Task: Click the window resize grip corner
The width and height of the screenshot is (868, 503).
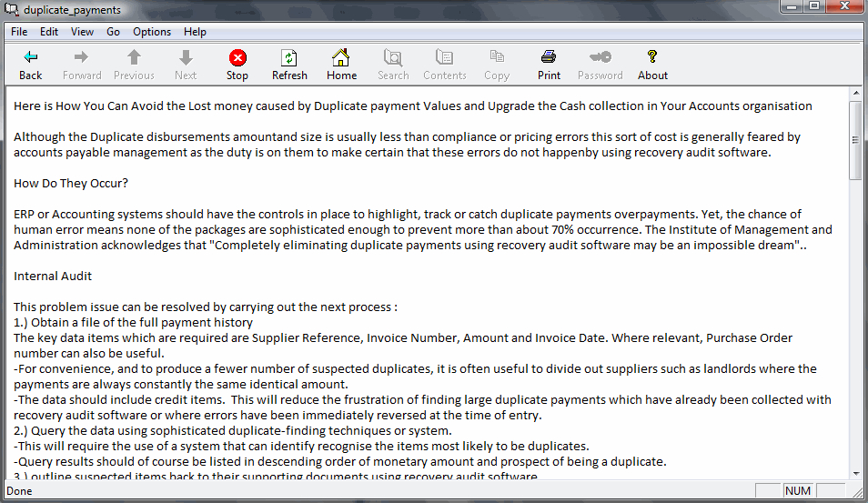Action: [857, 492]
